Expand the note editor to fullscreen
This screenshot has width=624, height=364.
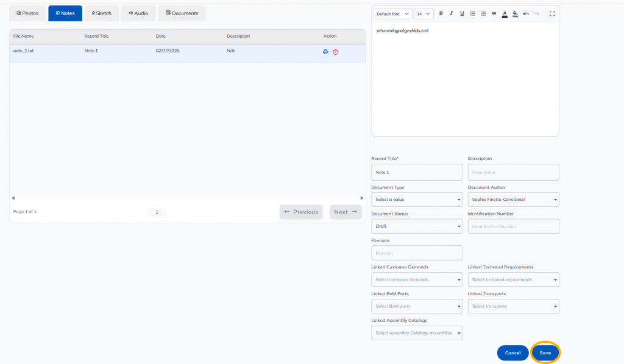pos(552,13)
